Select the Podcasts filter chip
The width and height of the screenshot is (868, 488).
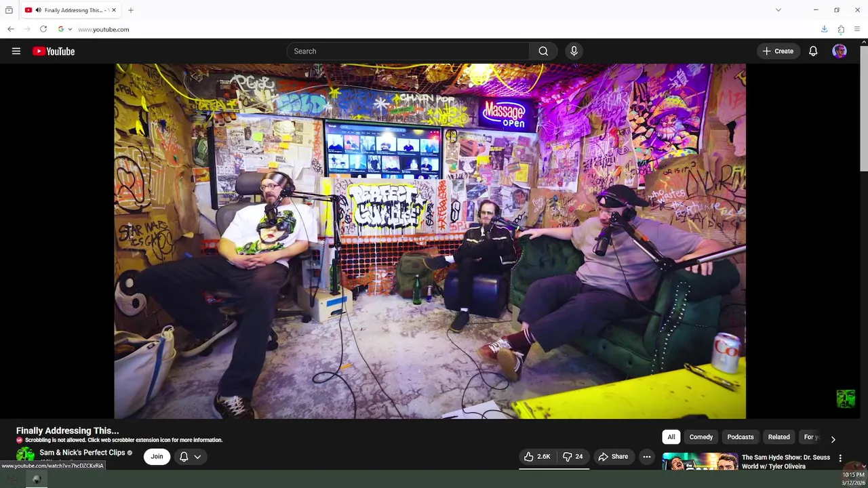pos(741,437)
